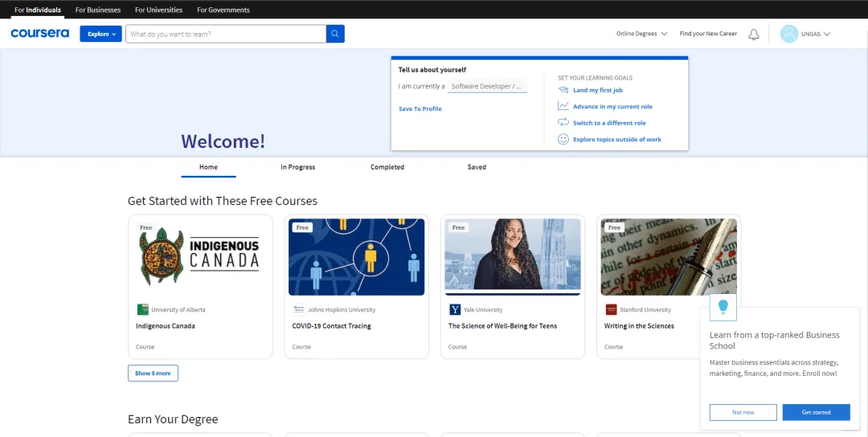Click the chart icon beside Advance in my current role
Screen dimensions: 868x437
pos(563,106)
